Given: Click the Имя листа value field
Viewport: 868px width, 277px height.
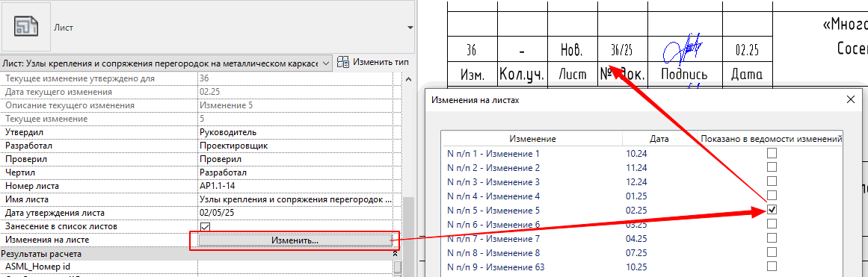Looking at the screenshot, I should [295, 199].
